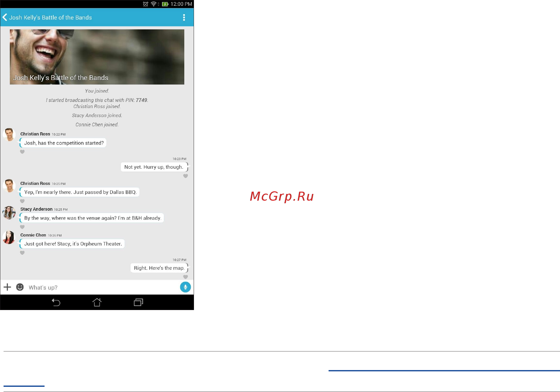Tap the 10:27 PM message timestamp
The height and width of the screenshot is (392, 560).
pos(179,260)
